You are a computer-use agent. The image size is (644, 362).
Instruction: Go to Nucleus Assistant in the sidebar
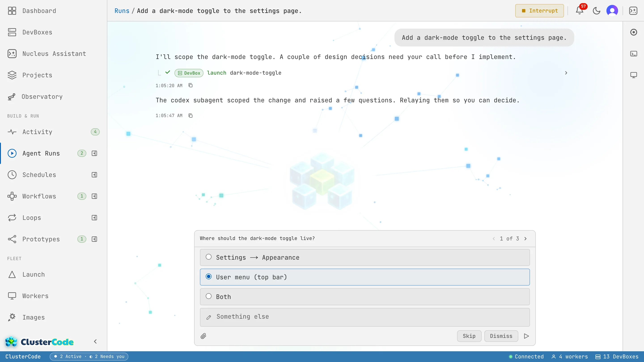pos(53,54)
